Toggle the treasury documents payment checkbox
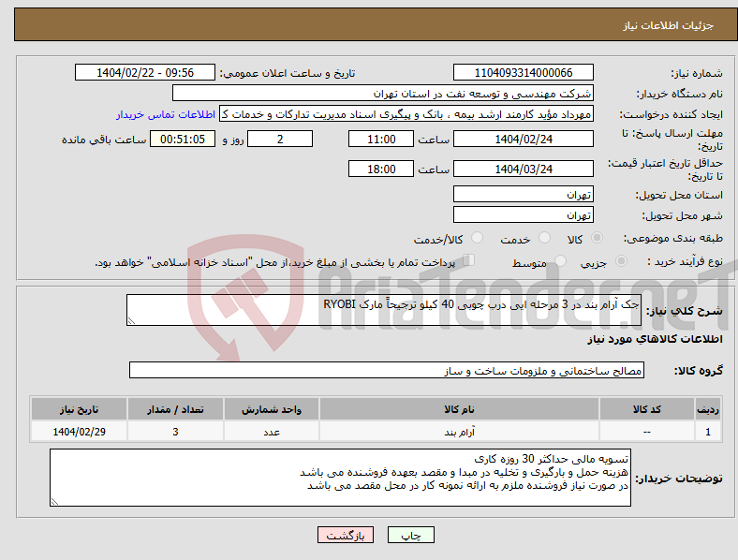 469,260
